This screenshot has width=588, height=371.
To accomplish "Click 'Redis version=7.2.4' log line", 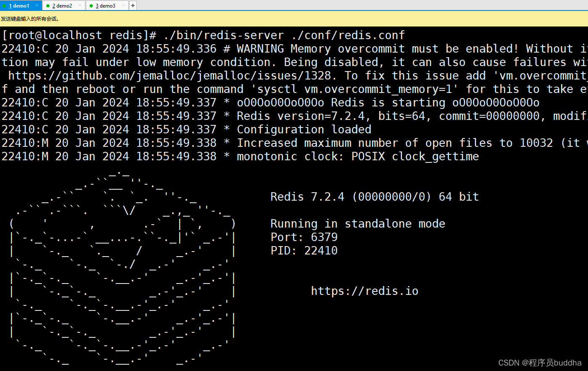I will click(294, 116).
